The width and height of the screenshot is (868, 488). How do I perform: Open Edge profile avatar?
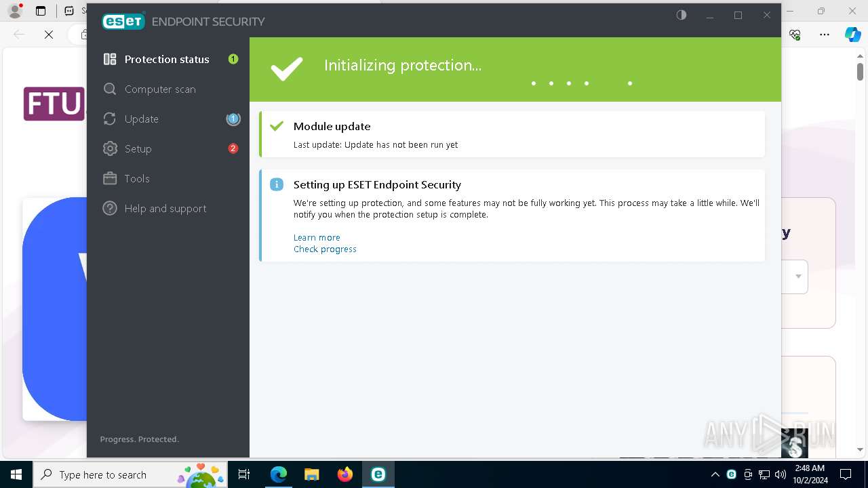click(x=14, y=11)
